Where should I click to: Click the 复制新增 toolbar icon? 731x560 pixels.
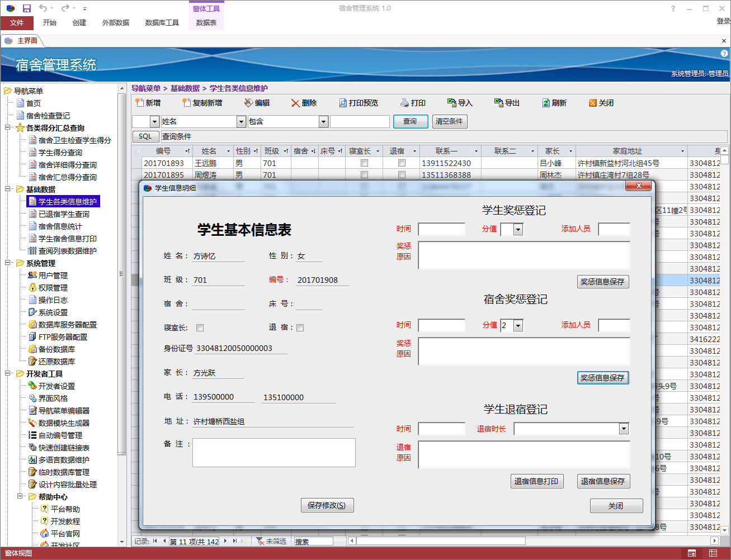point(187,103)
